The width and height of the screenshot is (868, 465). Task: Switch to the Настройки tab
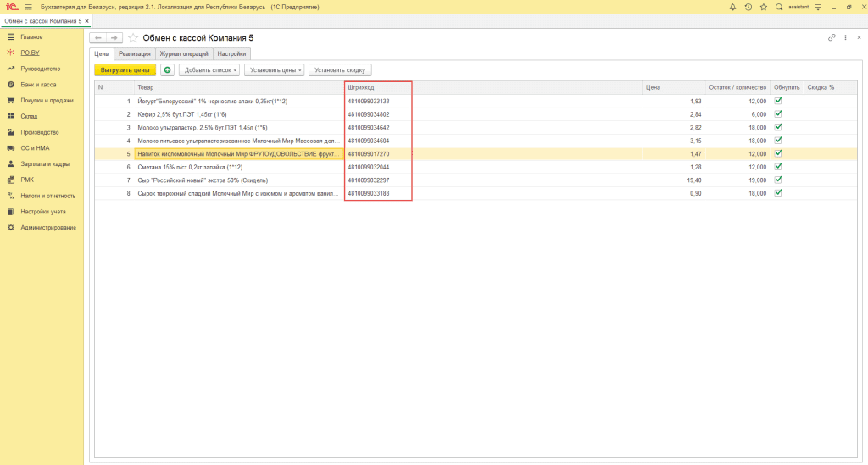231,53
